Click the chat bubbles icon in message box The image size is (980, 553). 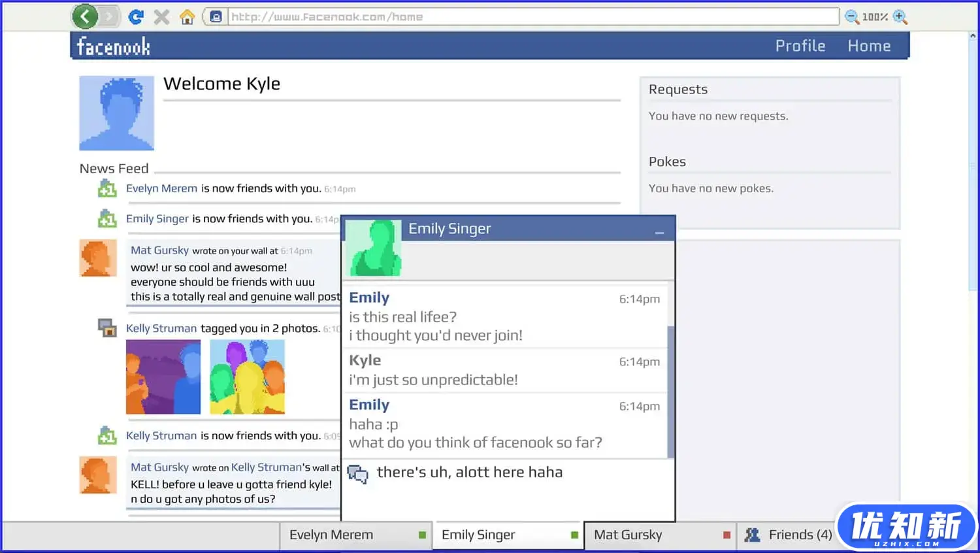click(x=357, y=474)
